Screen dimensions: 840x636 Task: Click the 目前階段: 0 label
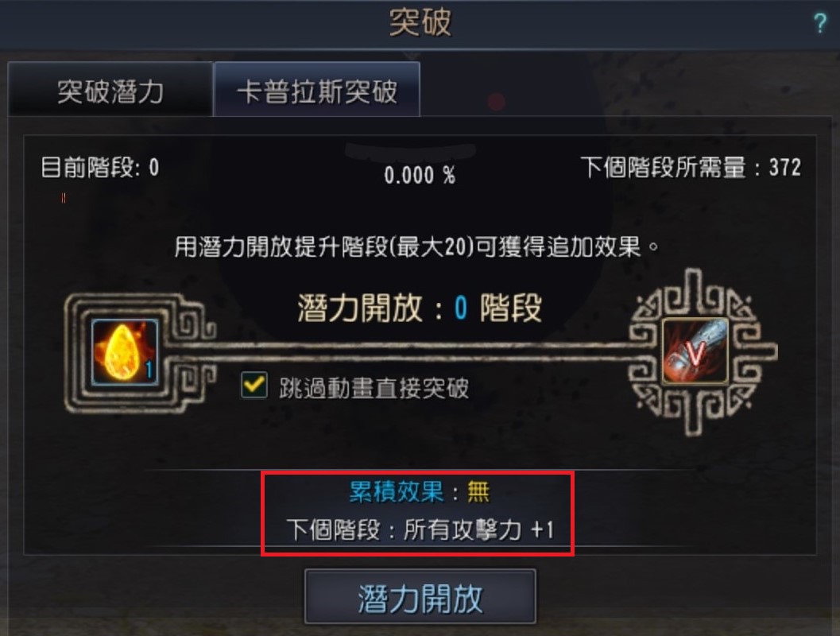pos(99,168)
